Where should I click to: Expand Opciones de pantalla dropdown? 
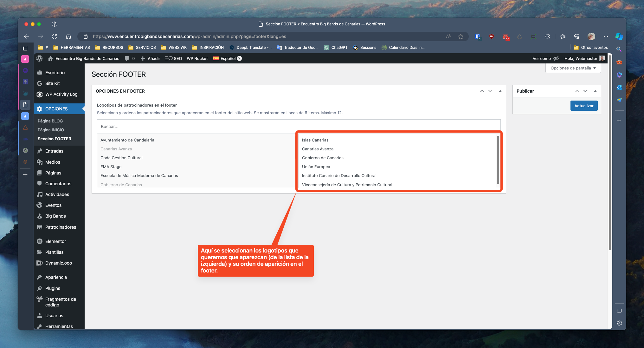tap(573, 68)
